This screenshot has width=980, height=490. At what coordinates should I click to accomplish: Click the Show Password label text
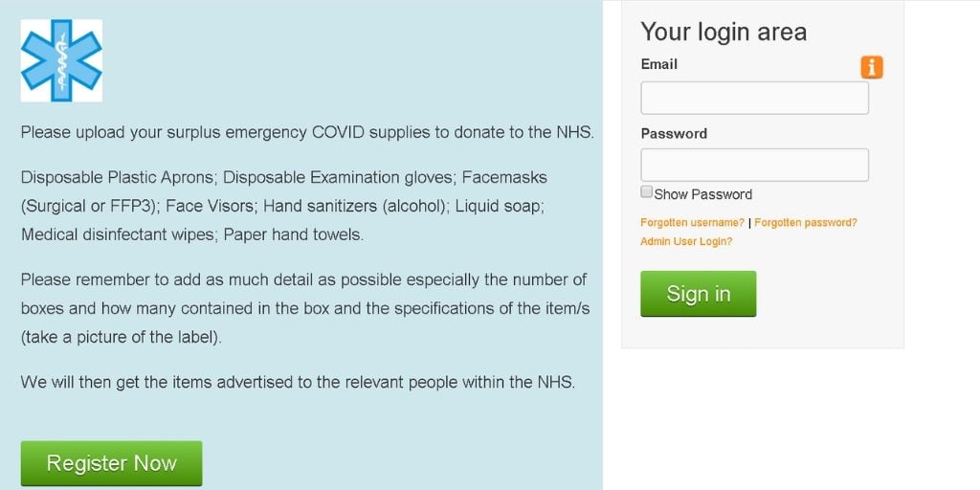click(x=703, y=194)
